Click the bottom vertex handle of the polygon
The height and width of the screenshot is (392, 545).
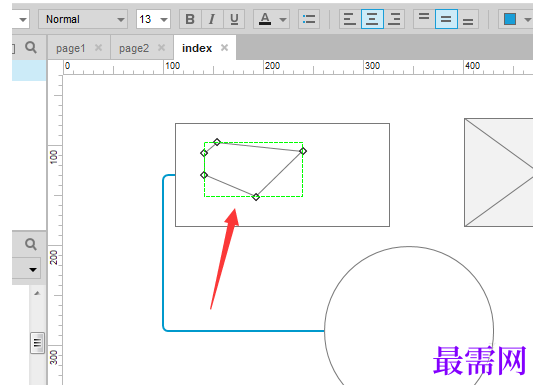click(x=256, y=197)
